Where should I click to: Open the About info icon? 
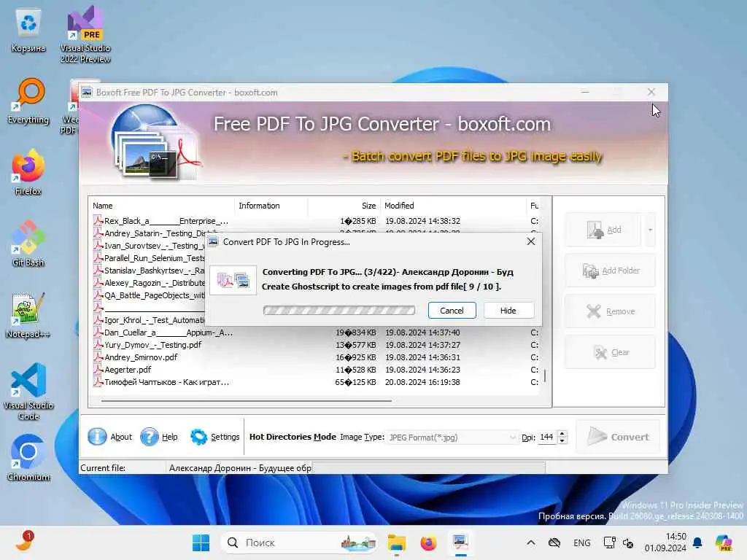97,437
